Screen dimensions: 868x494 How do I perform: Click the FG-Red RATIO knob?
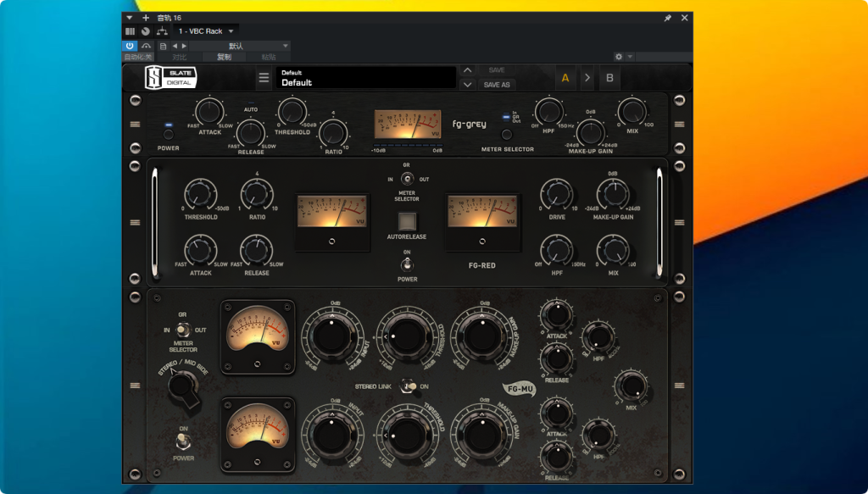pyautogui.click(x=257, y=194)
